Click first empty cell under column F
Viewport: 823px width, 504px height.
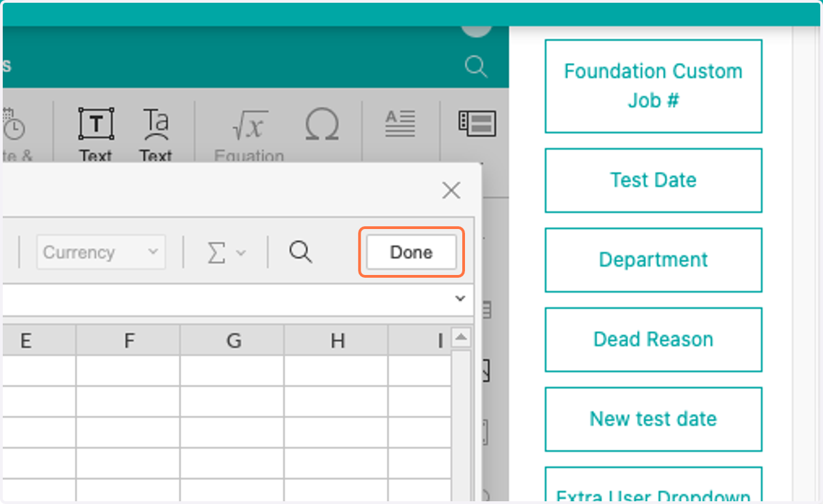pyautogui.click(x=128, y=370)
